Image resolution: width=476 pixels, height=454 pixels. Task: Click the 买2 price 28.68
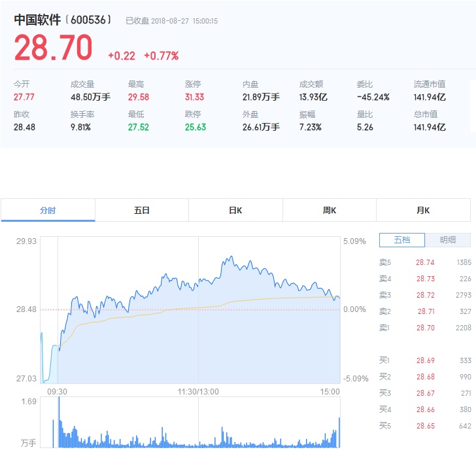click(x=426, y=377)
